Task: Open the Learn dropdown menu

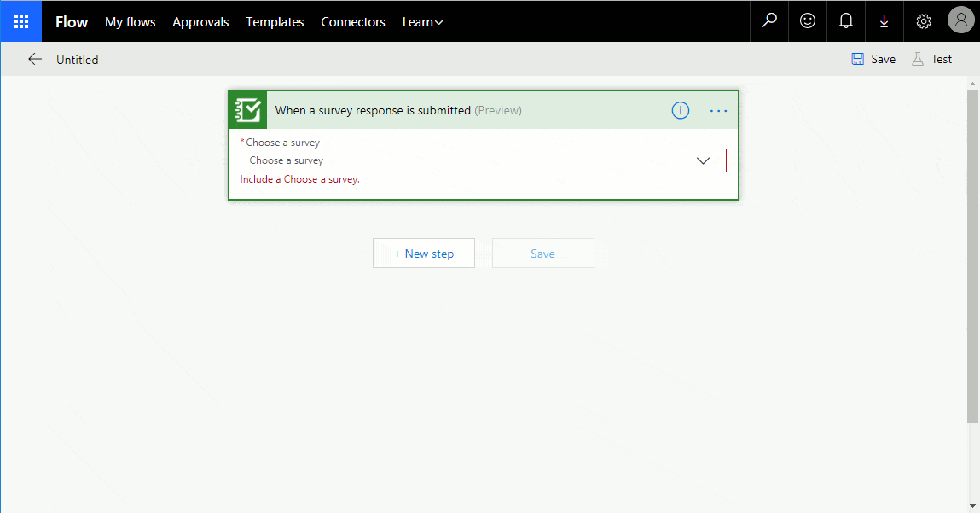Action: pyautogui.click(x=422, y=22)
